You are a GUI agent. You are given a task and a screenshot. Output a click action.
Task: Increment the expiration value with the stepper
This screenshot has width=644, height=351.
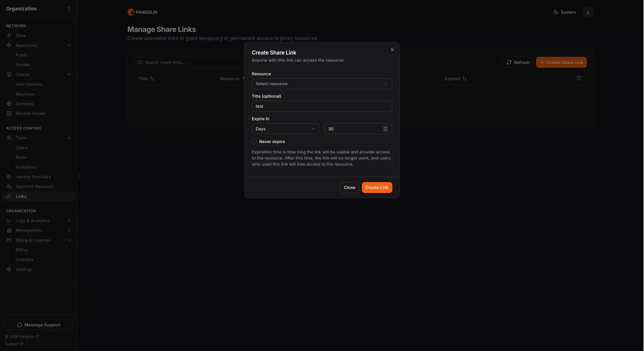point(385,127)
